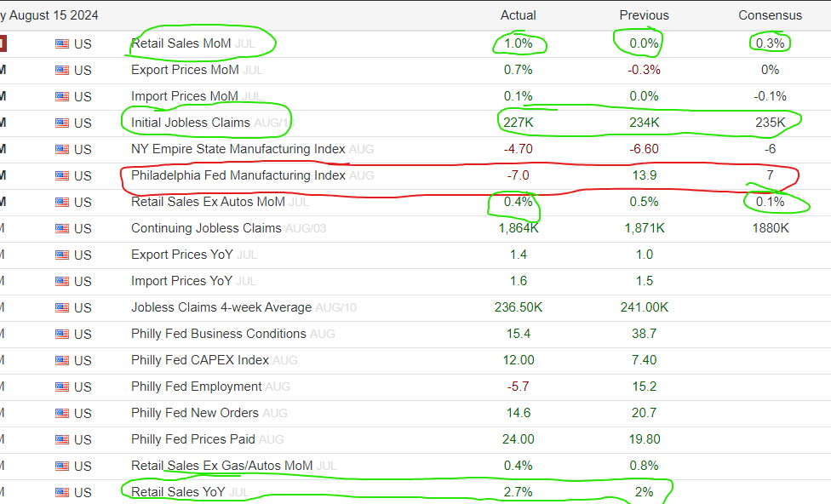Image resolution: width=831 pixels, height=504 pixels.
Task: View the Import Prices MoM details
Action: coord(185,96)
